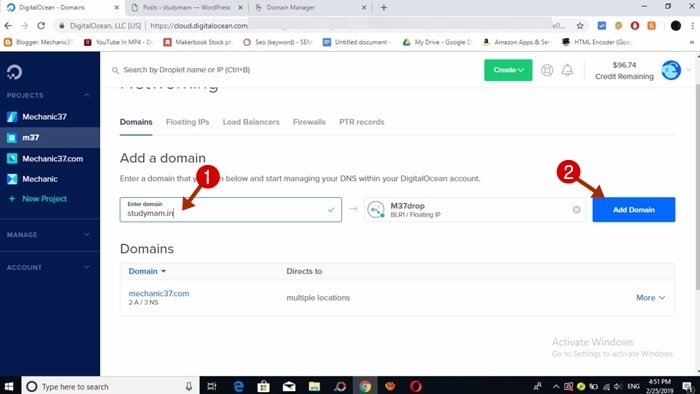This screenshot has width=700, height=394.
Task: Show hidden system tray icons
Action: [555, 387]
